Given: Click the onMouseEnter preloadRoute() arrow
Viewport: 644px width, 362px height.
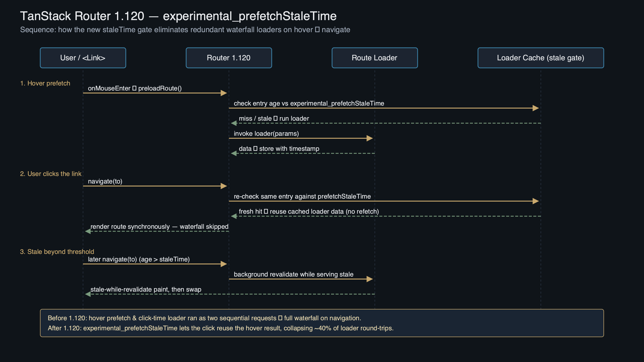Looking at the screenshot, I should point(155,93).
